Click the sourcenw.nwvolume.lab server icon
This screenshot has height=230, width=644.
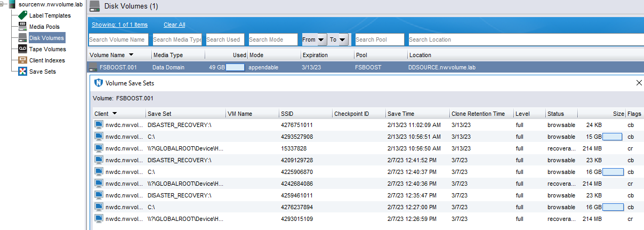12,4
